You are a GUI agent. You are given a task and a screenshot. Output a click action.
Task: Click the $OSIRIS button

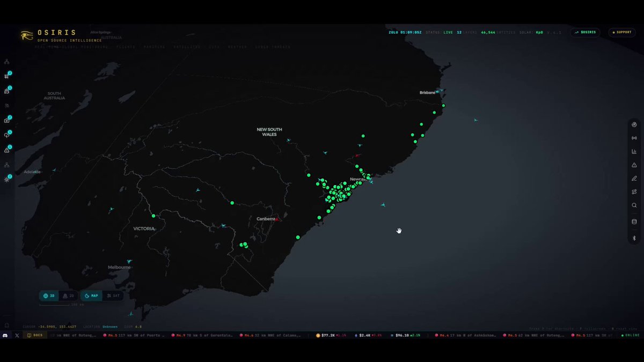click(585, 32)
